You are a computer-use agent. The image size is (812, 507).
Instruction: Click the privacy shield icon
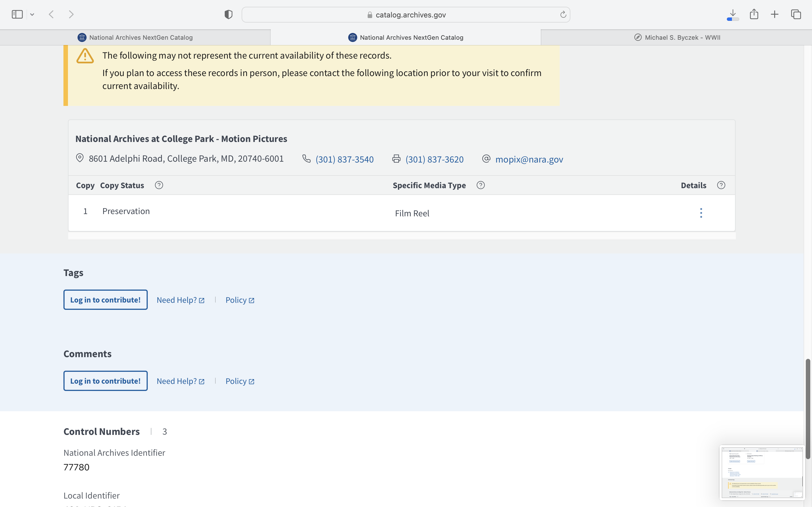coord(228,14)
